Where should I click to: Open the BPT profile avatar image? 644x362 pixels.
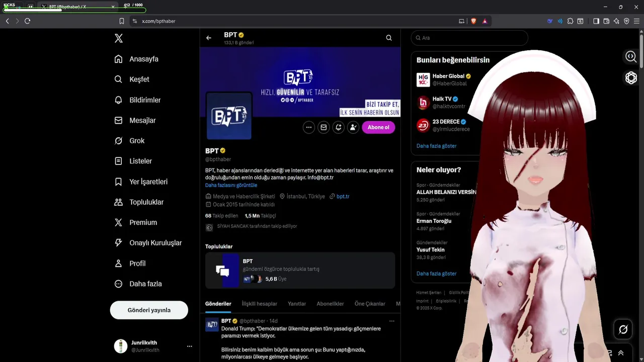click(229, 116)
